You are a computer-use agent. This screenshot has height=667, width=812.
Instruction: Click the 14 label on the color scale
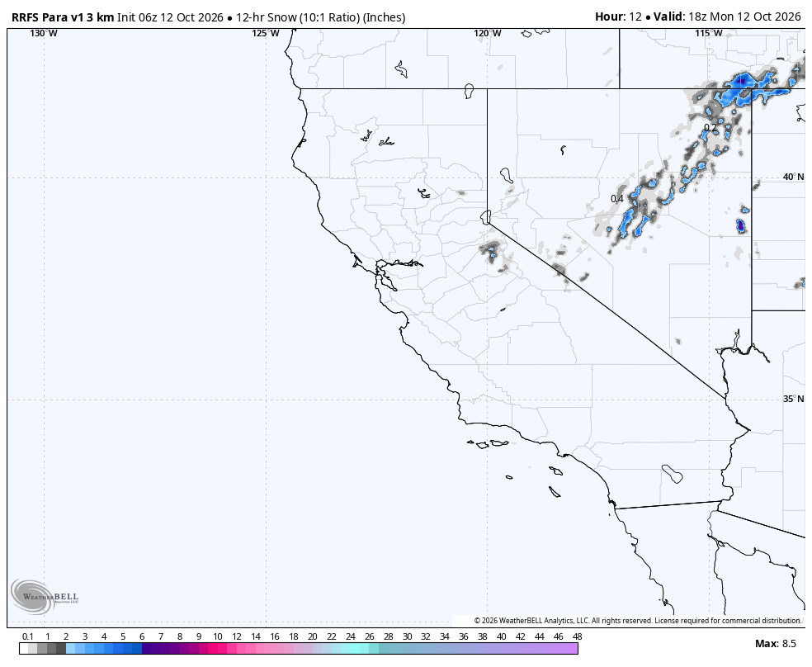(x=256, y=637)
